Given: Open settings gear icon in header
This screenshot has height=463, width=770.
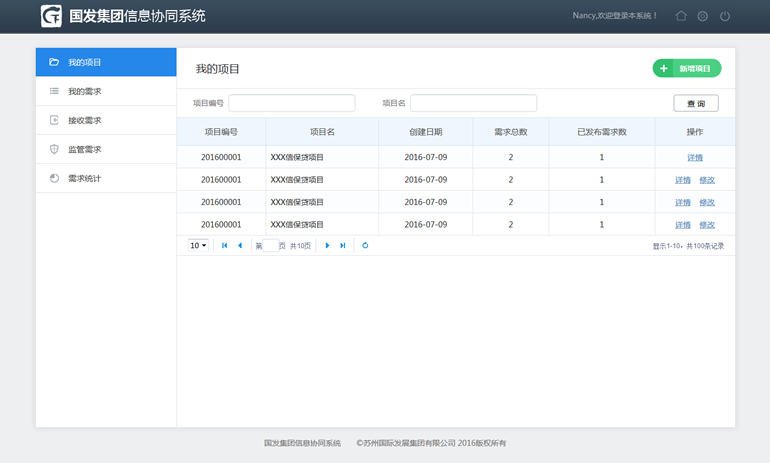Looking at the screenshot, I should [703, 16].
